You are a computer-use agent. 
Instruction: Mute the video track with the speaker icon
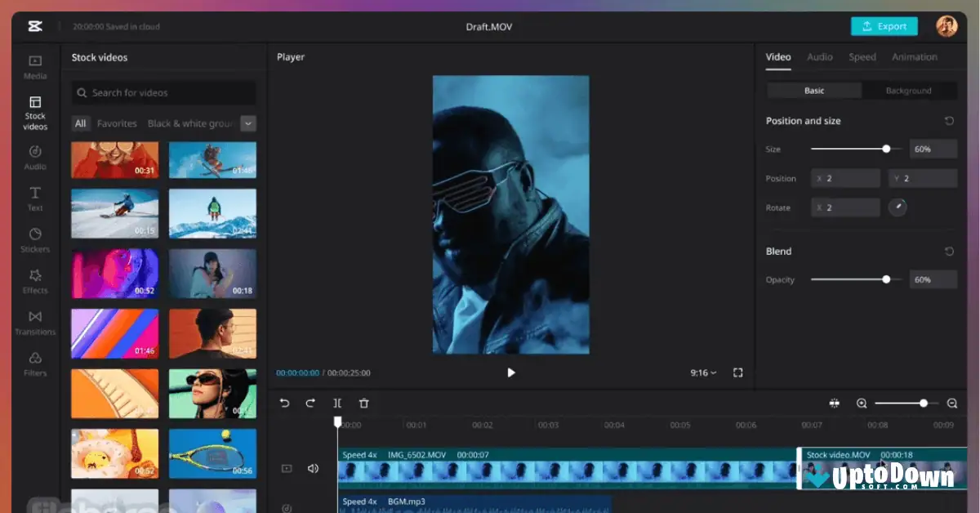(x=313, y=467)
